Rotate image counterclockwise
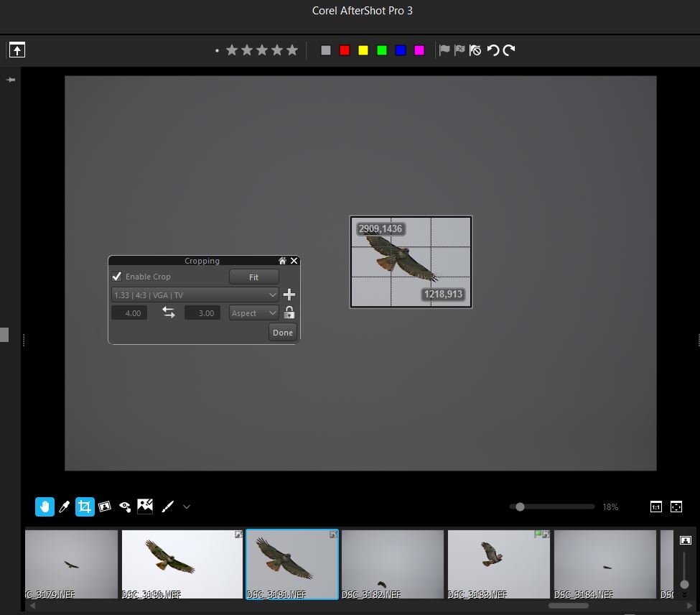The image size is (700, 615). [x=493, y=50]
